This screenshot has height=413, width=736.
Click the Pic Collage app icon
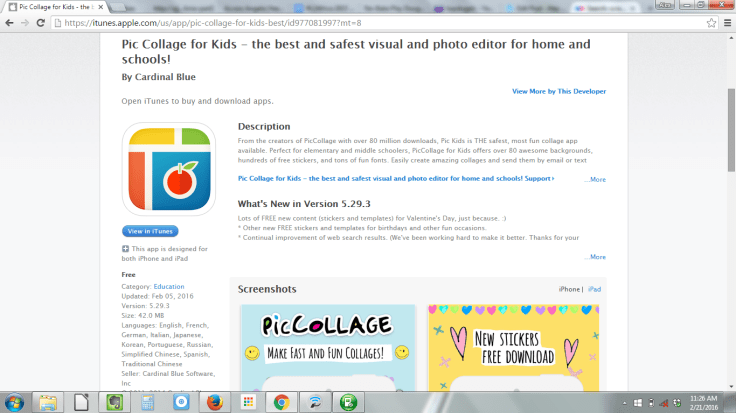(168, 169)
